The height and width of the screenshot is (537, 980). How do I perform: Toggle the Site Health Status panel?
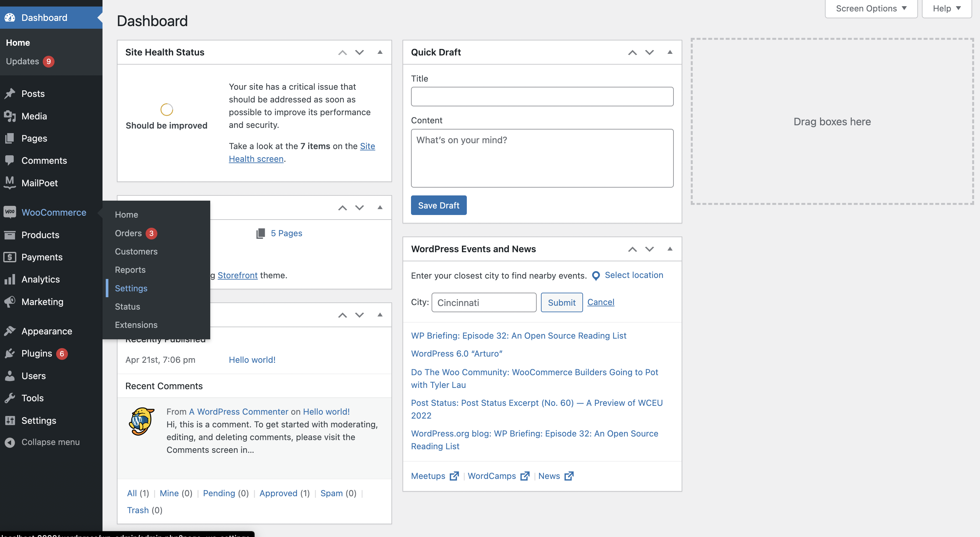[x=380, y=52]
